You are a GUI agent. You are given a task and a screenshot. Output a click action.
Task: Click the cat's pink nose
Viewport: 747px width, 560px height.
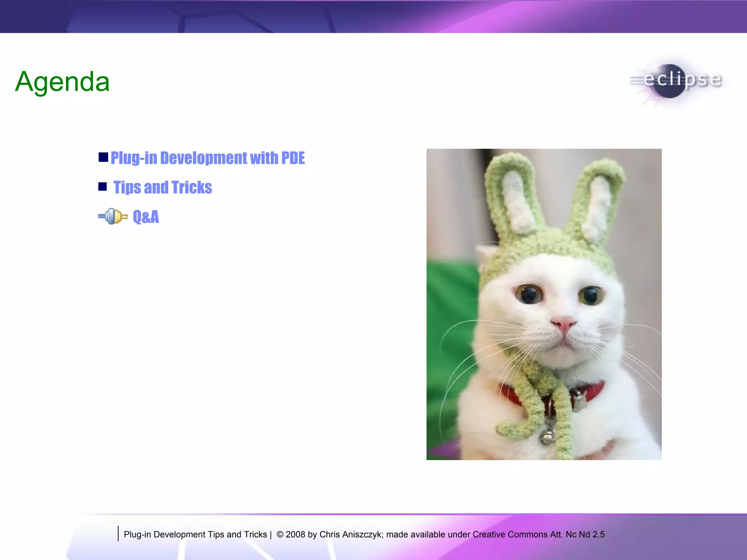563,324
